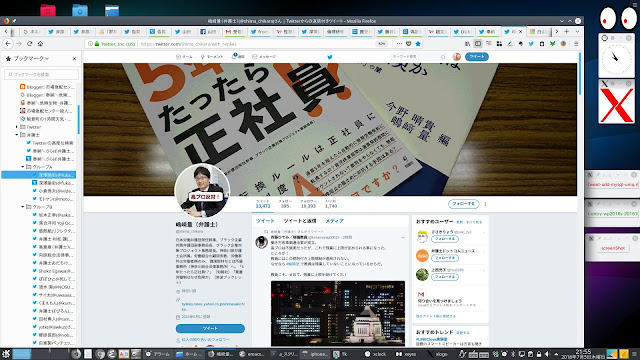Viewport: 640px width, 360px height.
Task: Collapse the 弁護士 bookmarks folder
Action: 17,135
